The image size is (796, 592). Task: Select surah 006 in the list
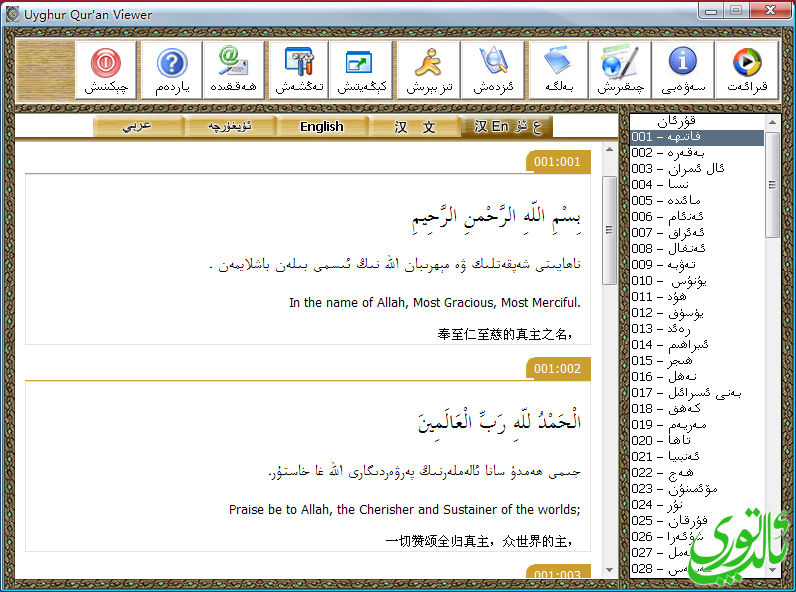click(697, 217)
